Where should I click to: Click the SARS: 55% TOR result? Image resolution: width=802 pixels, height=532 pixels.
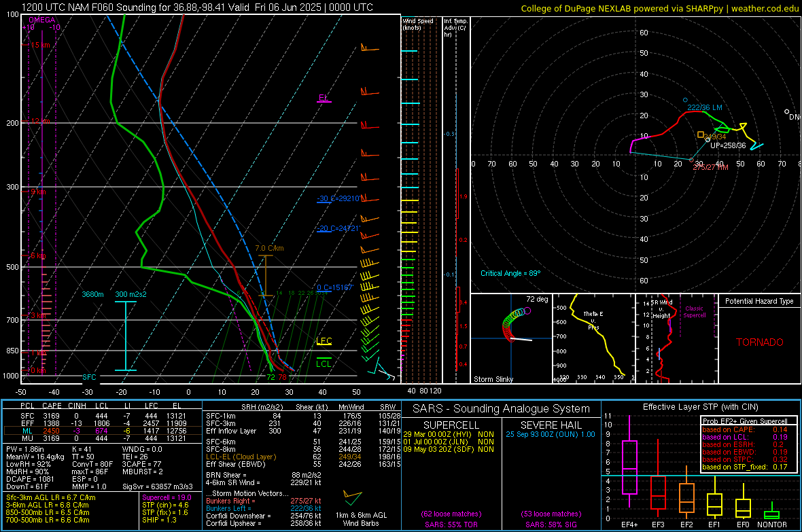[451, 525]
